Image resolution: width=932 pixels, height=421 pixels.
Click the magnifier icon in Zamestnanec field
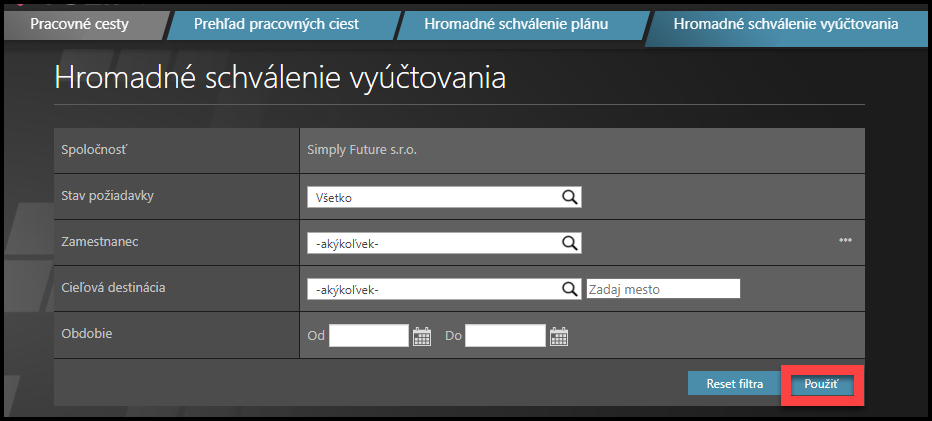[569, 243]
